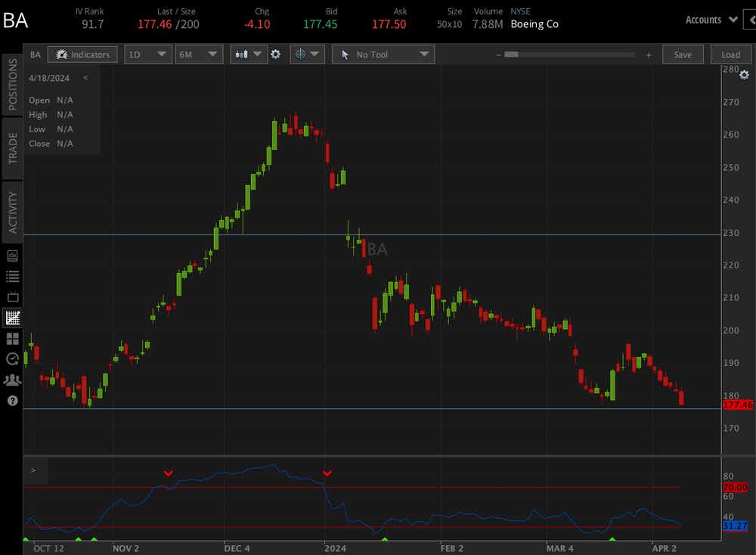
Task: Zoom in with the plus icon
Action: point(649,55)
